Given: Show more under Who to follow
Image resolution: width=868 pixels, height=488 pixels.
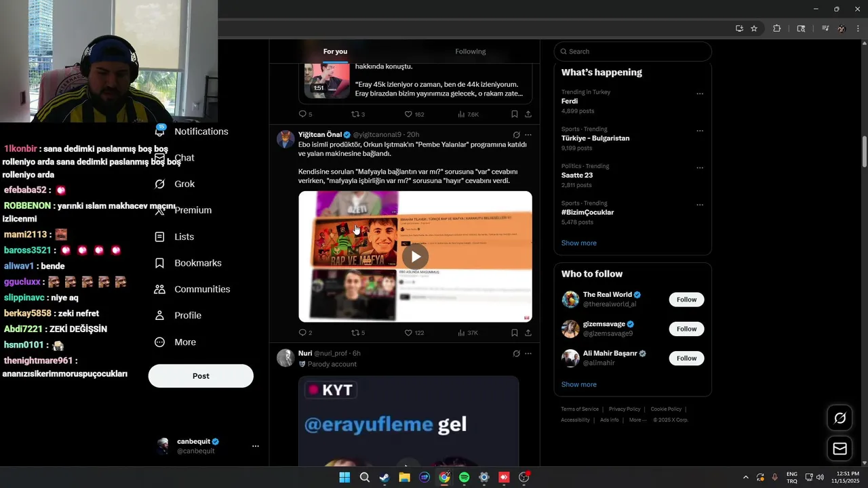Looking at the screenshot, I should pos(578,384).
